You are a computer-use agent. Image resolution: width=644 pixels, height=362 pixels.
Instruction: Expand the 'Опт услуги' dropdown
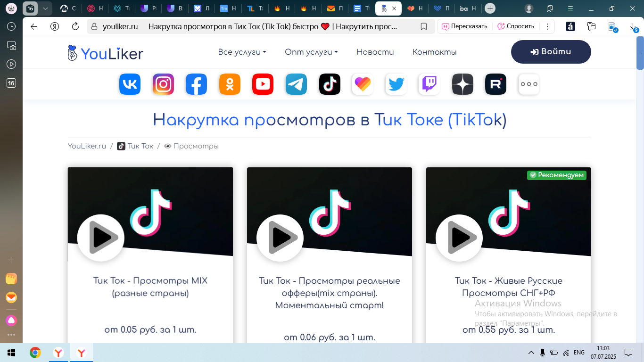pos(311,52)
